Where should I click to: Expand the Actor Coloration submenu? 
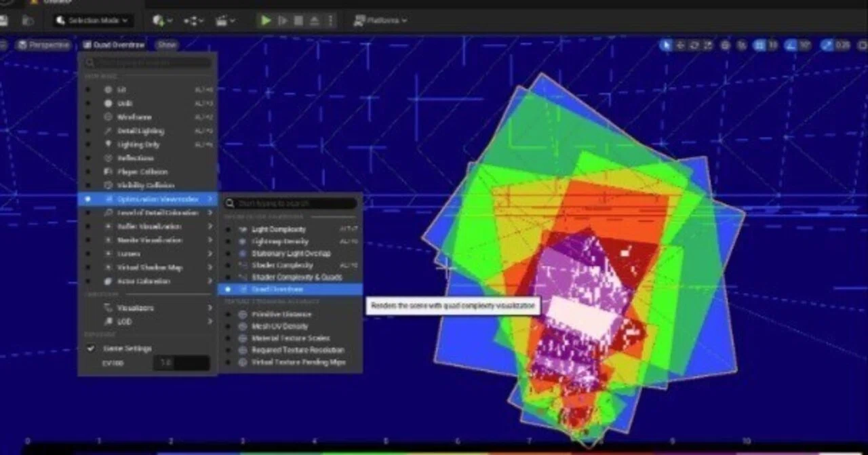pos(147,281)
